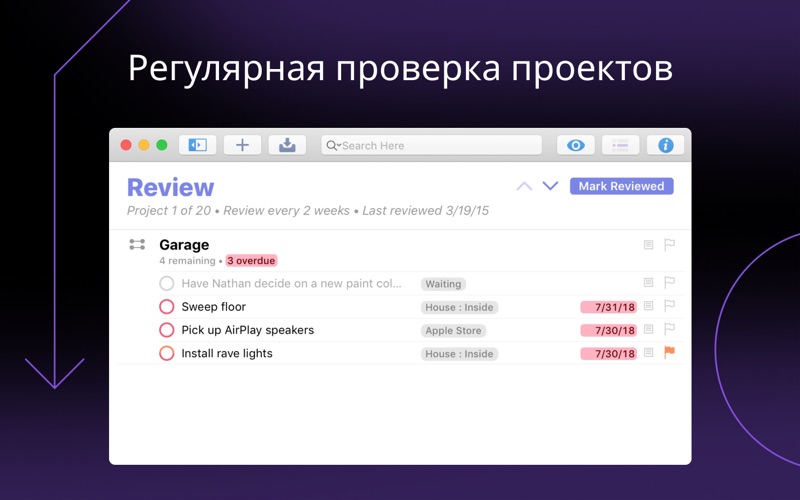Screen dimensions: 800x500
Task: Click the Apple Store tag
Action: (x=454, y=331)
